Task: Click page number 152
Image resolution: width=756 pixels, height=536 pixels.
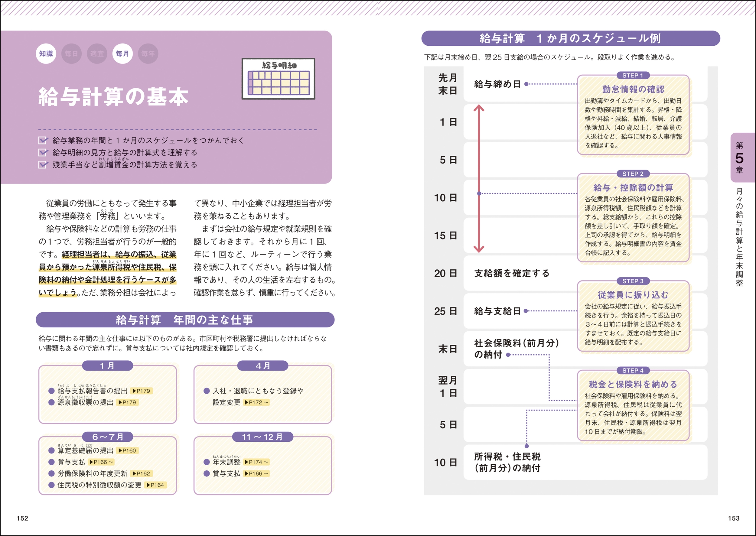Action: coord(22,518)
